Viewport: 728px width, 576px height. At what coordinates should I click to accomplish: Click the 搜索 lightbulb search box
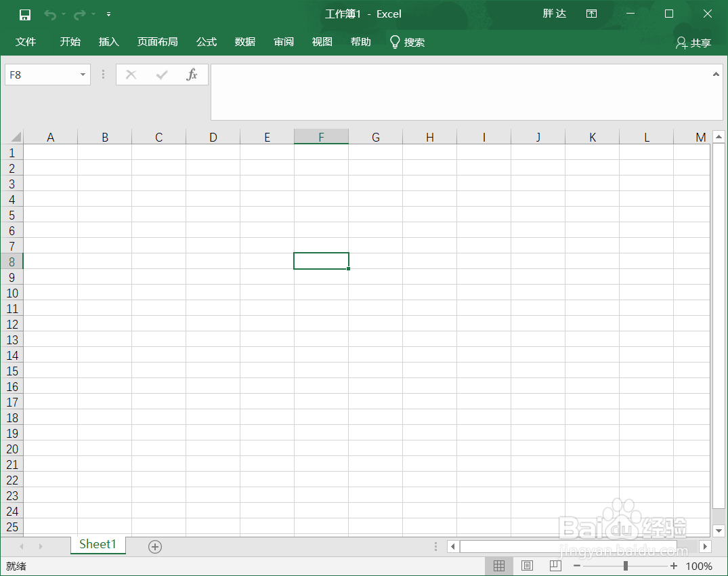407,42
